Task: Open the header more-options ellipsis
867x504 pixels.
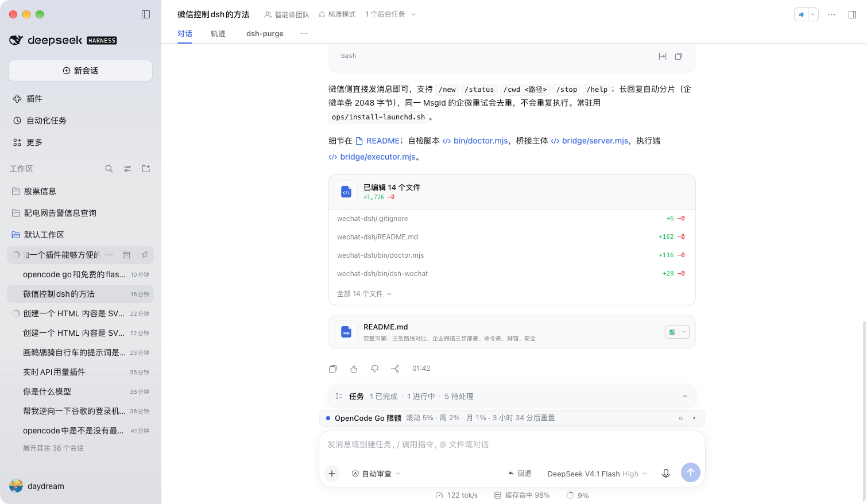Action: (831, 14)
